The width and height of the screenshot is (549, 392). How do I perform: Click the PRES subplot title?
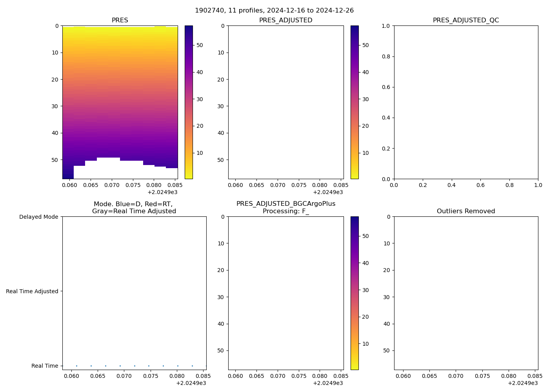120,20
